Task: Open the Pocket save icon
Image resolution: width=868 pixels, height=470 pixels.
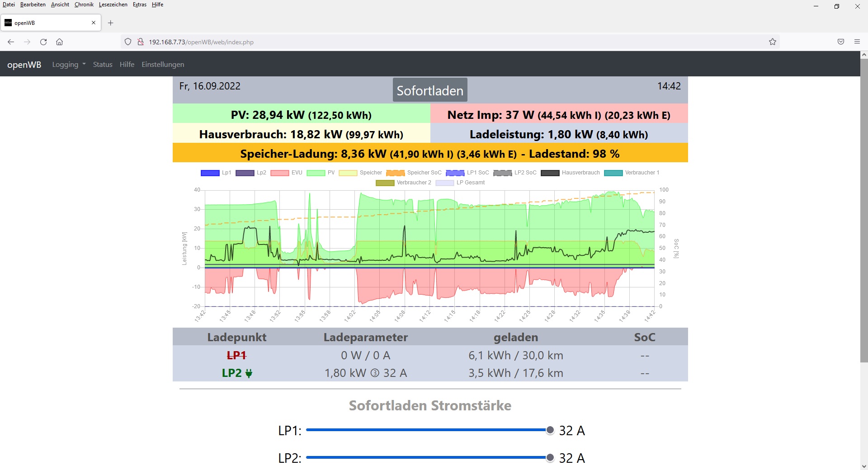Action: pos(840,42)
